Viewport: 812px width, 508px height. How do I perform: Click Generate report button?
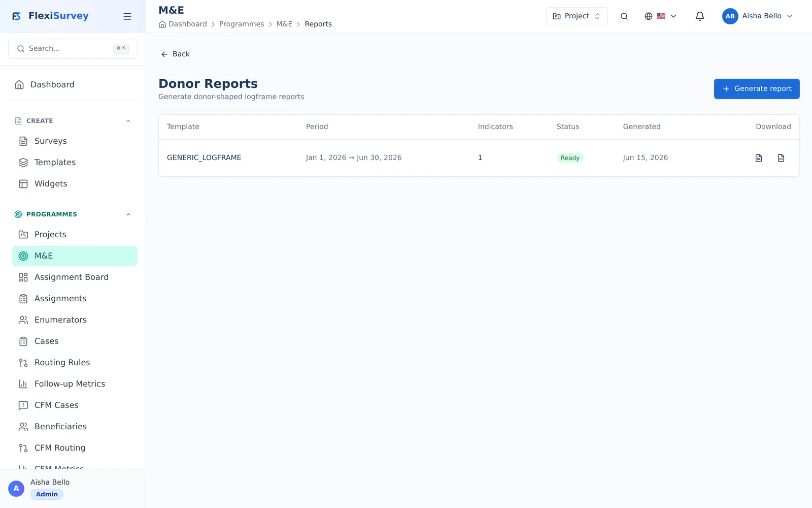tap(757, 89)
